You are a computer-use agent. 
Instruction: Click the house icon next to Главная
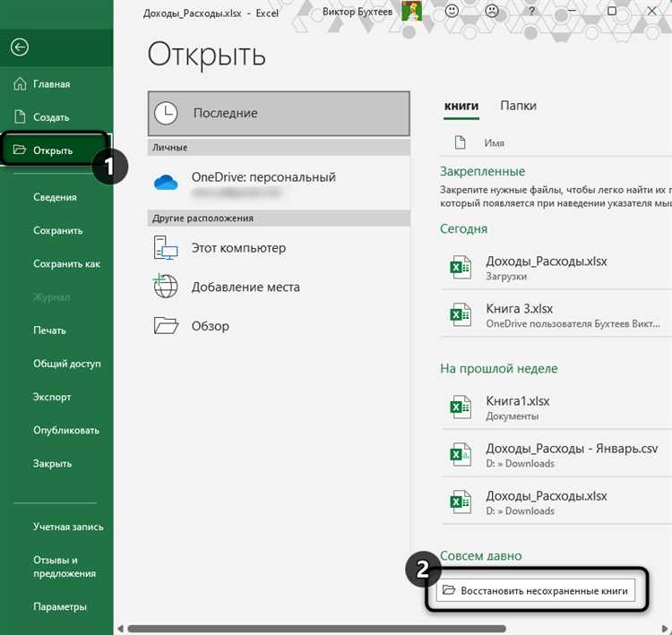20,83
